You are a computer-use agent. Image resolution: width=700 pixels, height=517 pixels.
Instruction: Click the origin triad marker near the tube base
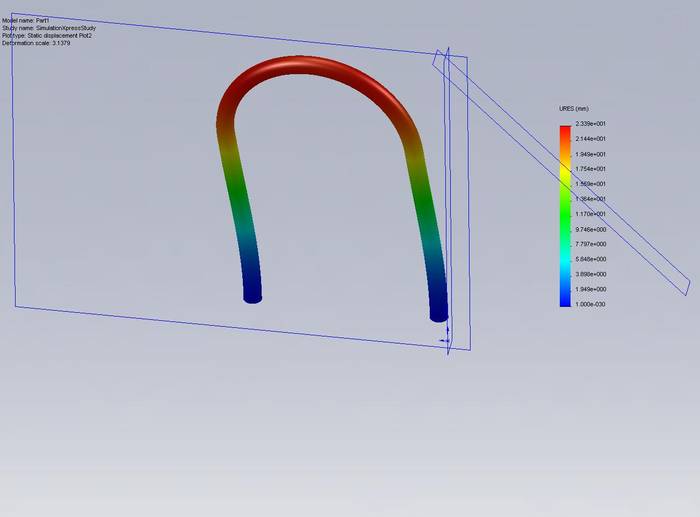pyautogui.click(x=446, y=338)
